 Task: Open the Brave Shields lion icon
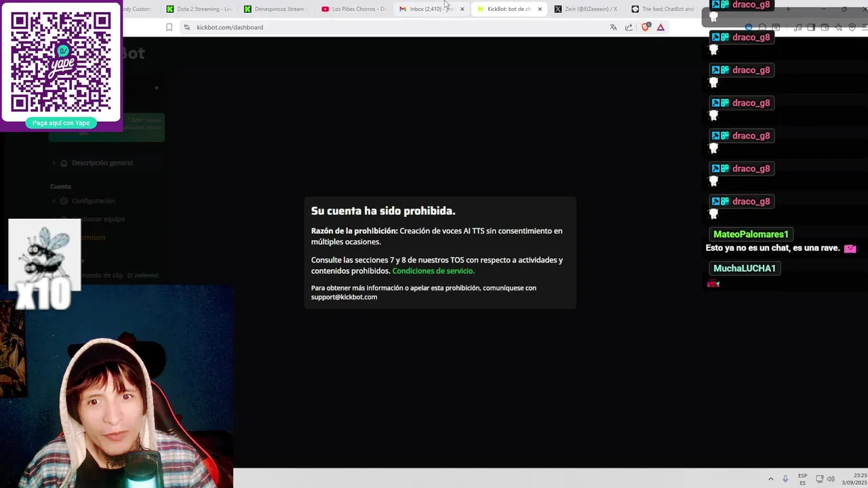pyautogui.click(x=646, y=27)
